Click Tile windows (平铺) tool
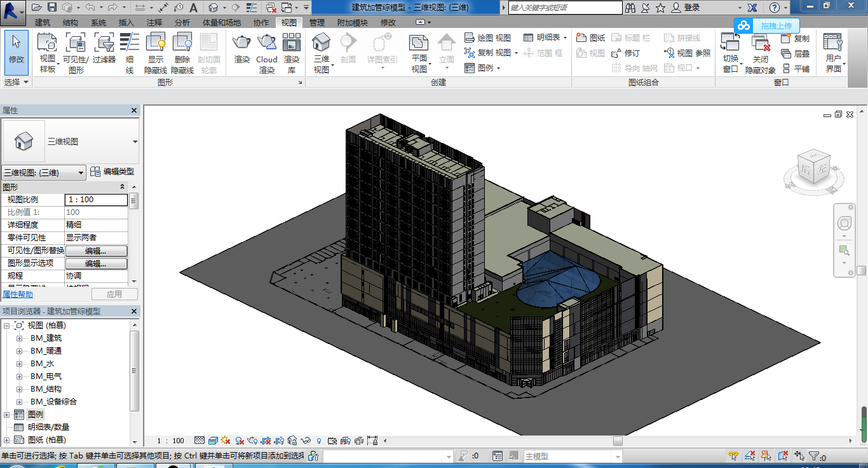This screenshot has height=468, width=868. 795,69
